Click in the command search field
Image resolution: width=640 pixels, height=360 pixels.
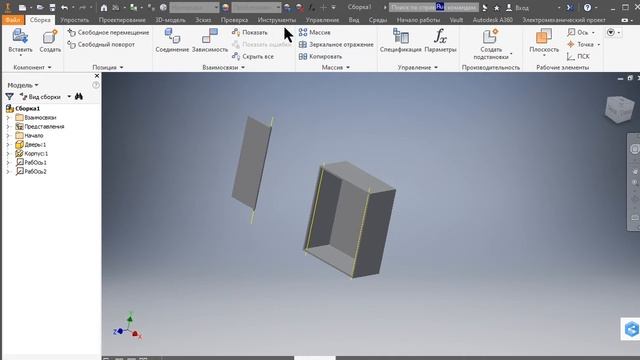click(433, 7)
